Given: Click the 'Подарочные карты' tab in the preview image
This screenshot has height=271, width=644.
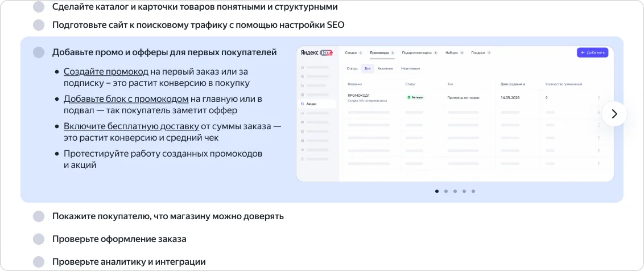Looking at the screenshot, I should (420, 52).
